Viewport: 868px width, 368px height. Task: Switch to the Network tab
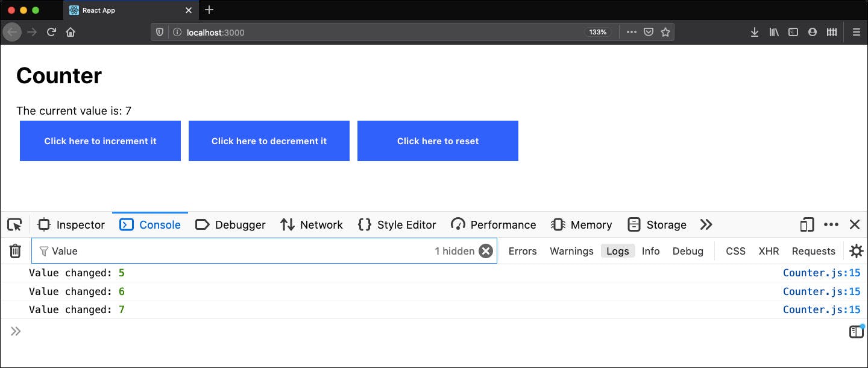(311, 224)
